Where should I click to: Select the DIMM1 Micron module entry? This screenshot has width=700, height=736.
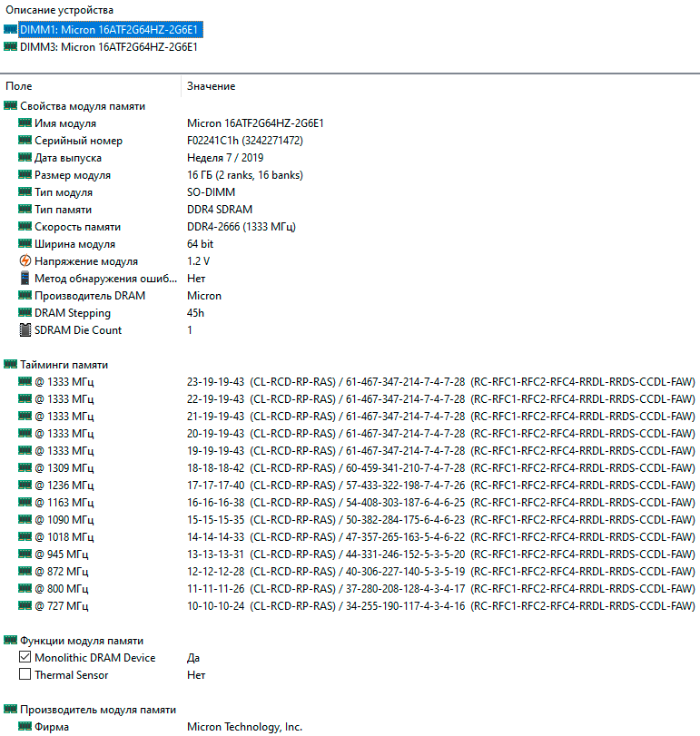[x=111, y=30]
